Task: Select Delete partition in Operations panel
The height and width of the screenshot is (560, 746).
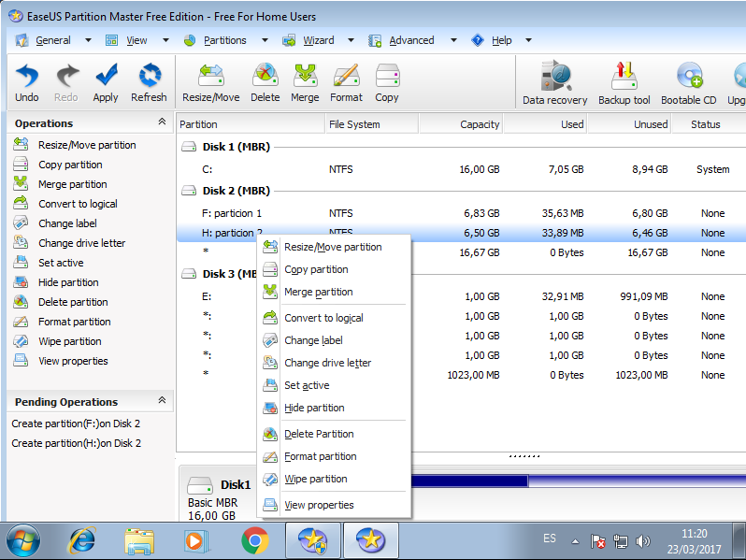Action: 61,302
